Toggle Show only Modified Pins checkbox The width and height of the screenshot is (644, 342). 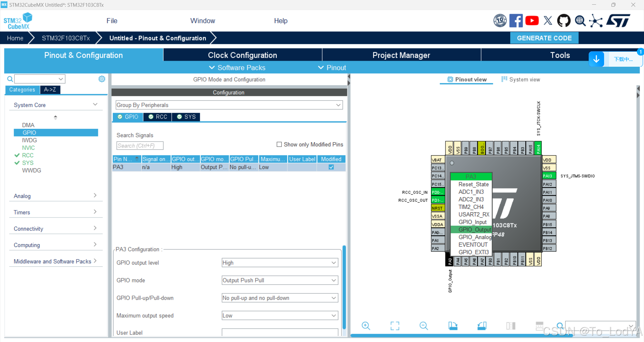point(279,144)
